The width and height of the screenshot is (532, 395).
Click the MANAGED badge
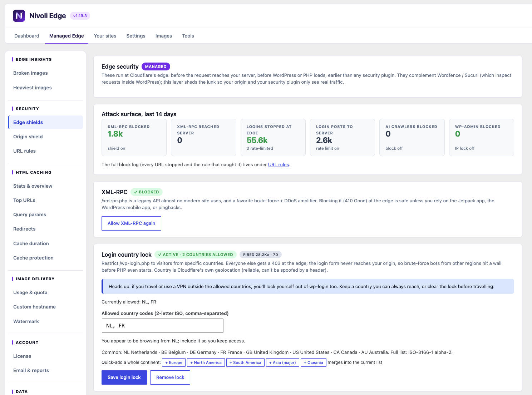pyautogui.click(x=156, y=66)
